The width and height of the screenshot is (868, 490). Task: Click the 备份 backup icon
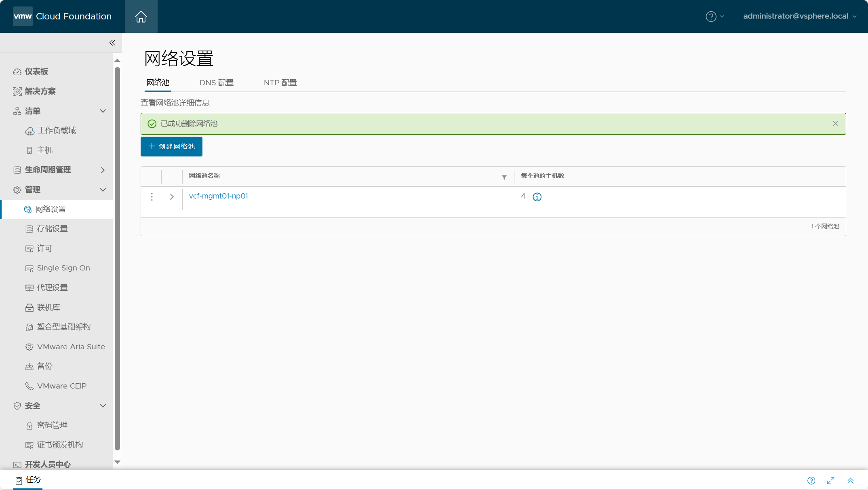[x=29, y=367]
